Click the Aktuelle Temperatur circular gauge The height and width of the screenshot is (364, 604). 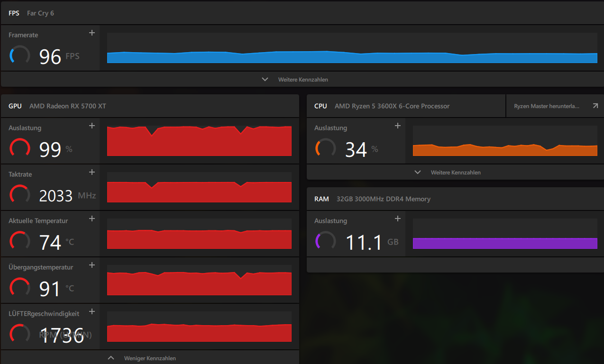coord(20,241)
